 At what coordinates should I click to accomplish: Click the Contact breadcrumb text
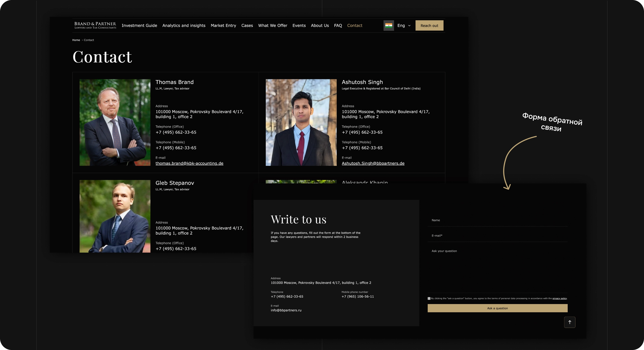click(x=89, y=40)
